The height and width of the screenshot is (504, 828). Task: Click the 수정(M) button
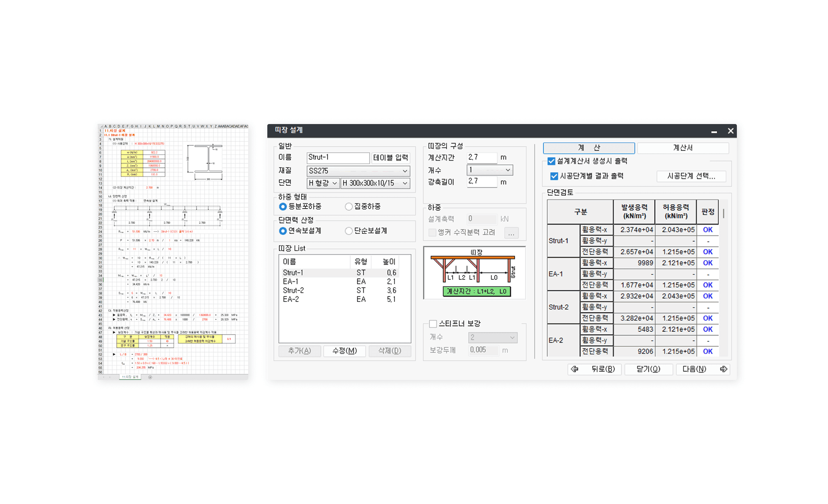point(345,351)
